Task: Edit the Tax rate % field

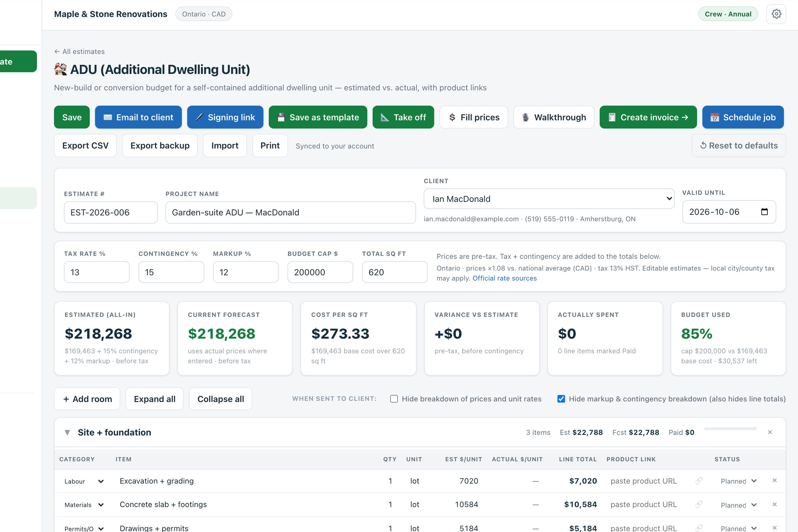Action: 97,272
